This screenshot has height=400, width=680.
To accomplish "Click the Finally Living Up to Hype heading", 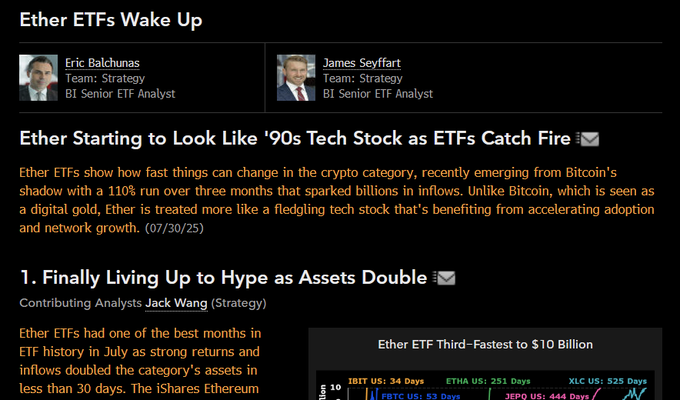I will click(224, 278).
